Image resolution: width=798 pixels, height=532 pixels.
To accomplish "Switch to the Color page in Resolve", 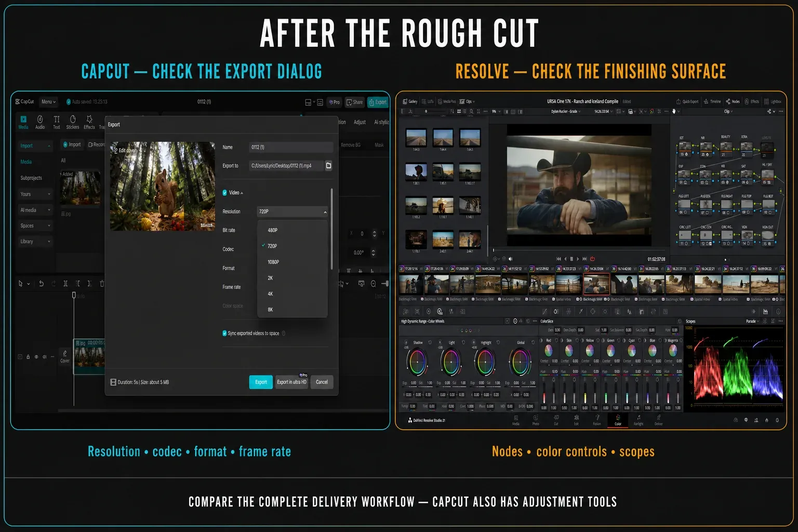I will point(618,420).
